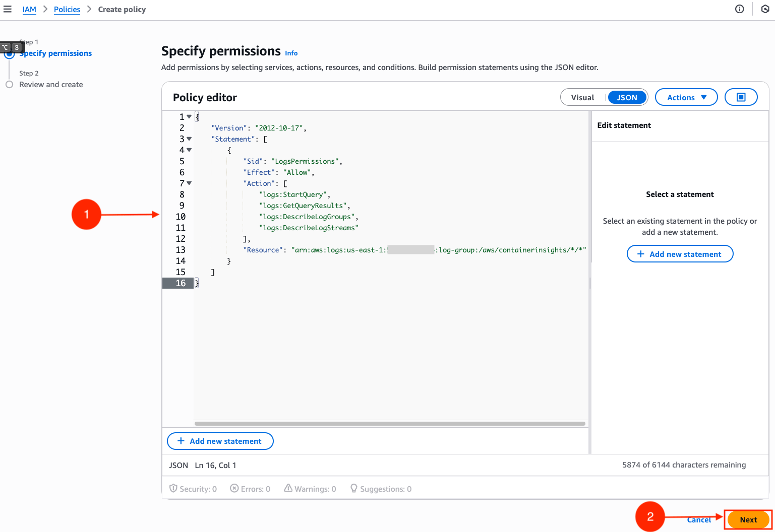Image resolution: width=775 pixels, height=532 pixels.
Task: Click the "Version": "2012-10-17" line
Action: 259,128
